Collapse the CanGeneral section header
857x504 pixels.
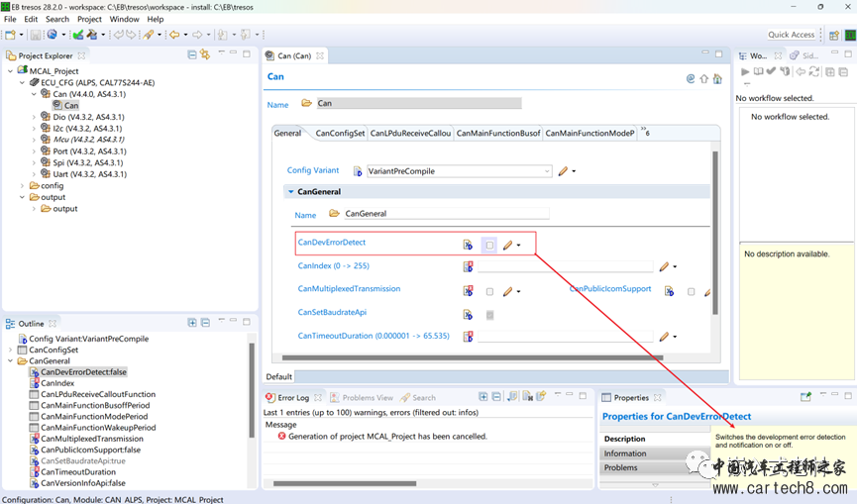pyautogui.click(x=291, y=192)
